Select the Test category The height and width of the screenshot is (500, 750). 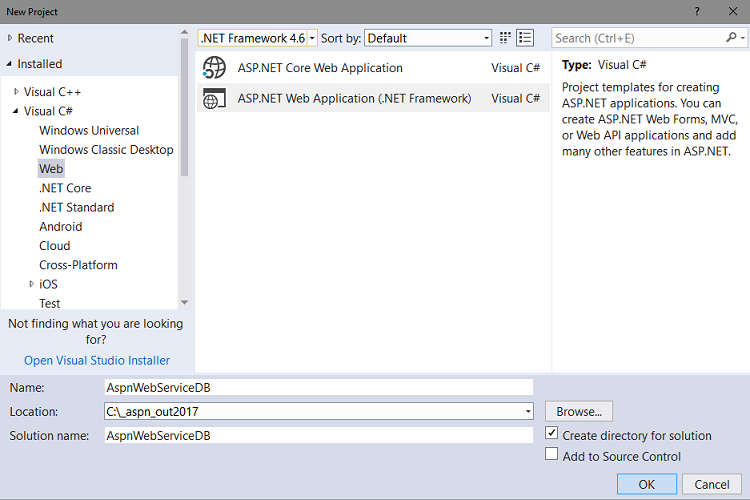pyautogui.click(x=50, y=303)
